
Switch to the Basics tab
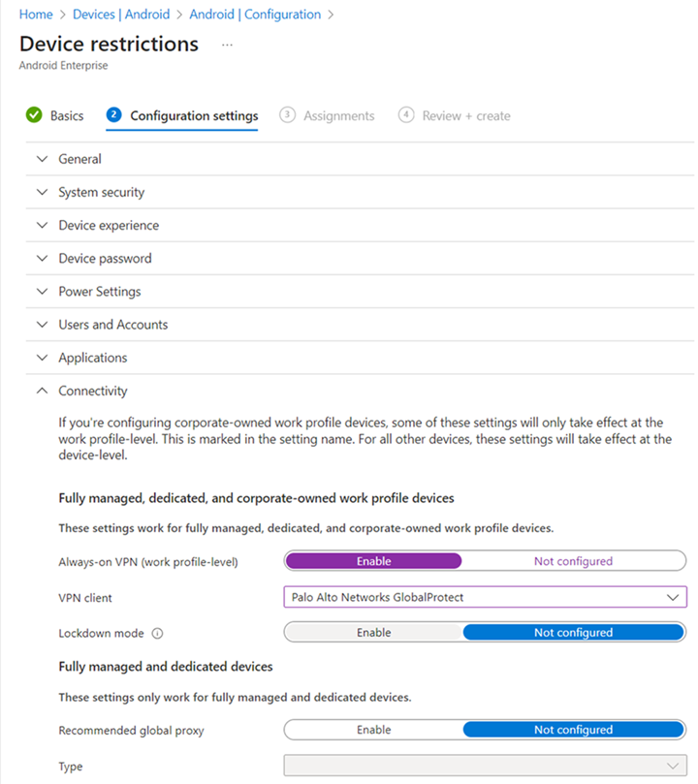(67, 116)
